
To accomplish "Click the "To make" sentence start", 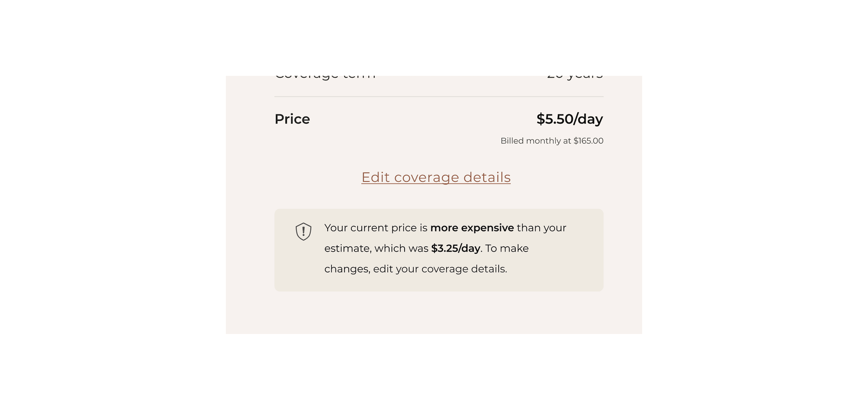I will (x=507, y=248).
